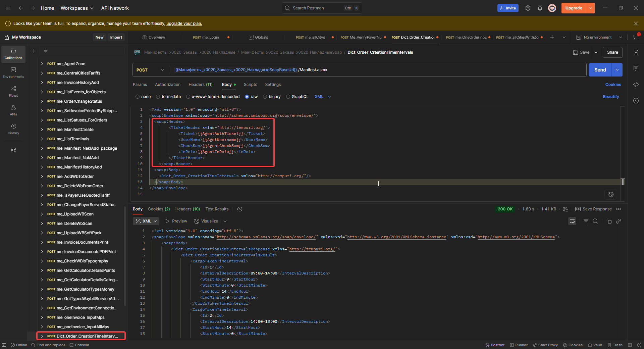Screen dimensions: 644x349
Task: Click the response history clock icon
Action: pos(239,209)
